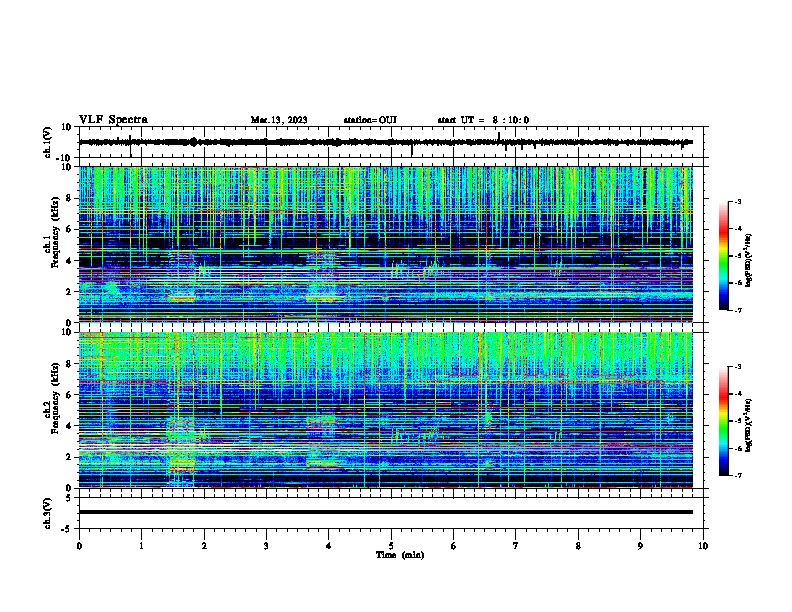Image resolution: width=792 pixels, height=612 pixels.
Task: Click time-axis tick label "10" at the right end
Action: coord(703,546)
